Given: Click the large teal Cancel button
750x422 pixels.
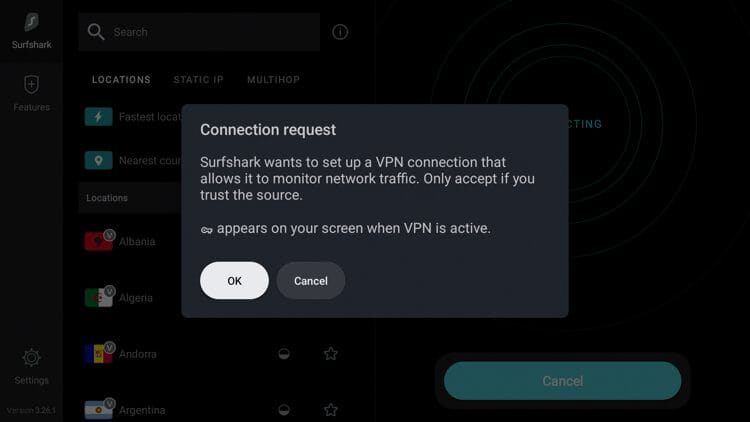Looking at the screenshot, I should coord(562,381).
